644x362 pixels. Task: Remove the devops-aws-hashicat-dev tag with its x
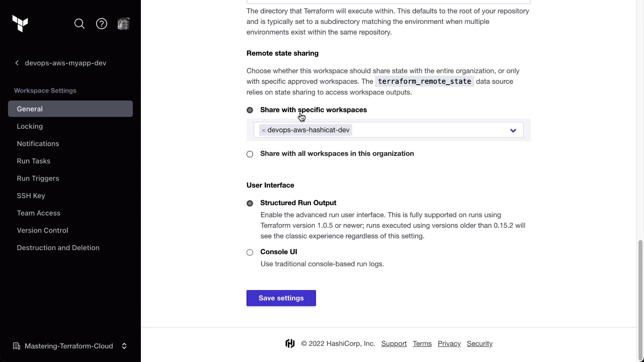click(264, 130)
